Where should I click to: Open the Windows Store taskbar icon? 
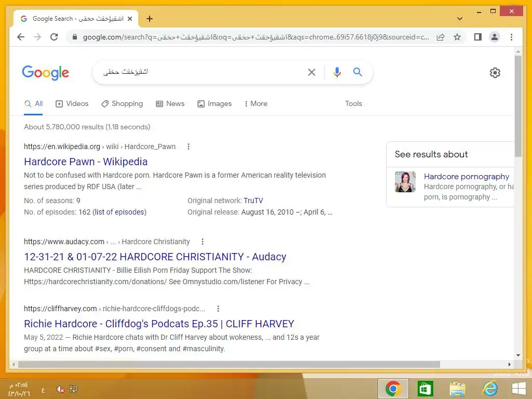click(425, 389)
